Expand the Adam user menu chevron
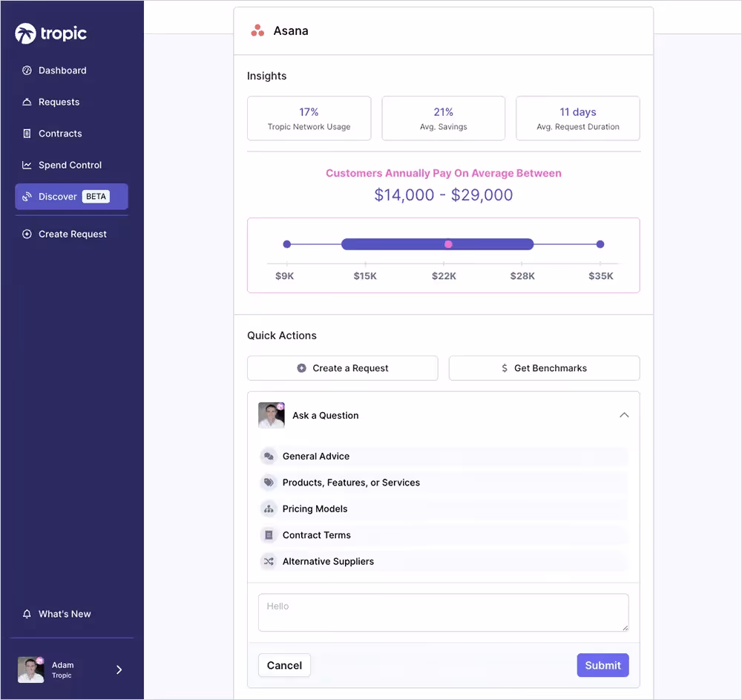 [x=119, y=670]
